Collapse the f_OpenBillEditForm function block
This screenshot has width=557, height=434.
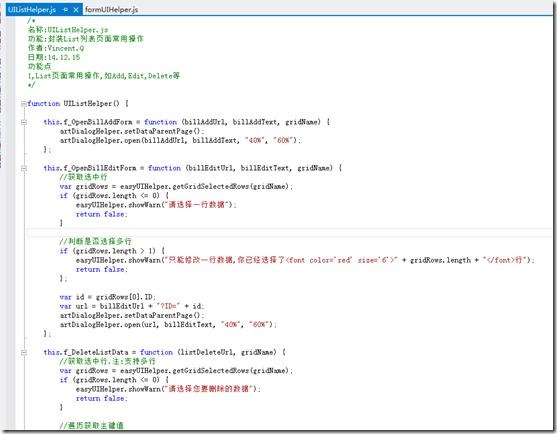pyautogui.click(x=23, y=168)
